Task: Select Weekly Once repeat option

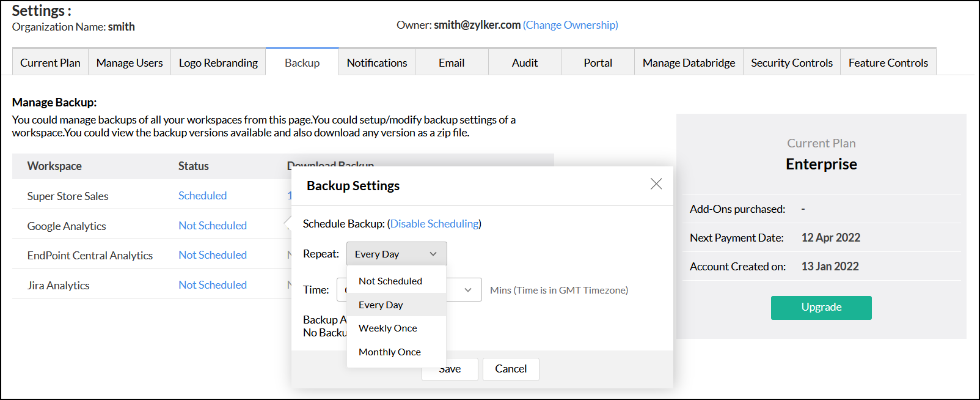Action: tap(388, 328)
